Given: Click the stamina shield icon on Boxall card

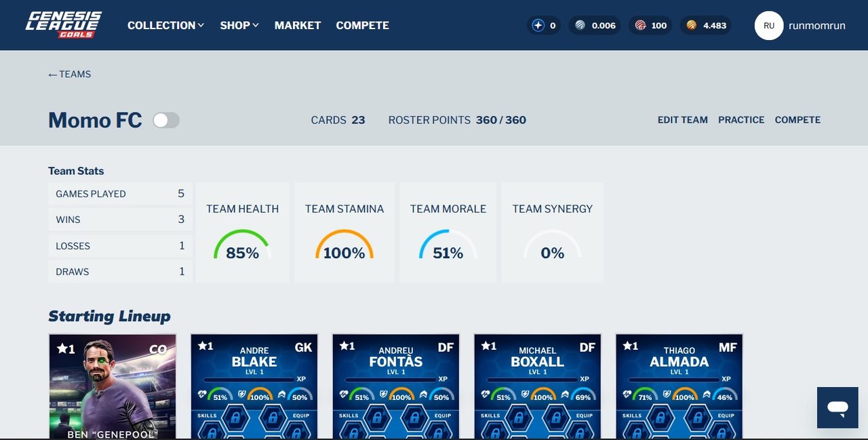Looking at the screenshot, I should click(524, 395).
